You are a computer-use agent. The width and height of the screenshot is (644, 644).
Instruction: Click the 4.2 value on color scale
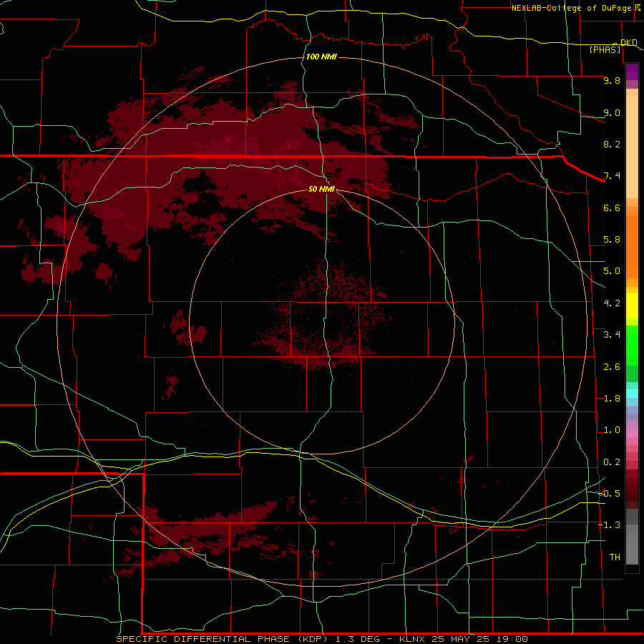[x=612, y=303]
